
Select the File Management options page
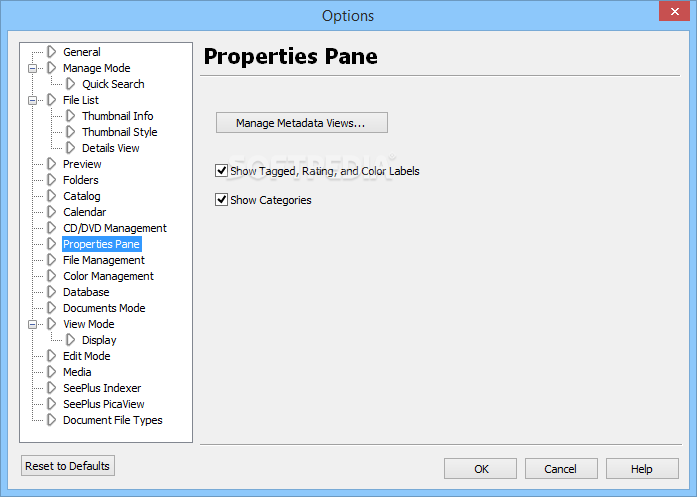tap(104, 260)
